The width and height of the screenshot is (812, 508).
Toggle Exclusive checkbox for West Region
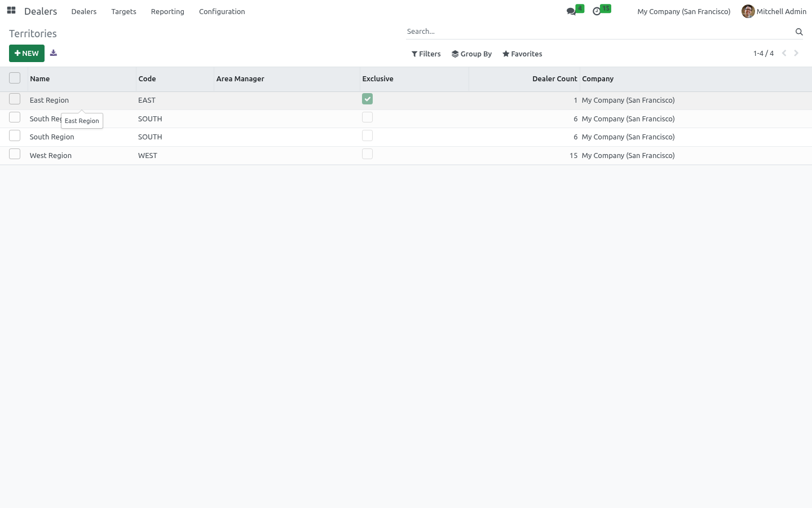click(367, 154)
